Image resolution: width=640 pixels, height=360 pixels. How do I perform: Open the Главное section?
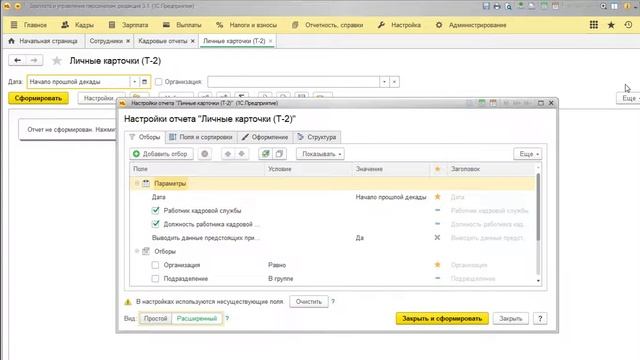35,25
